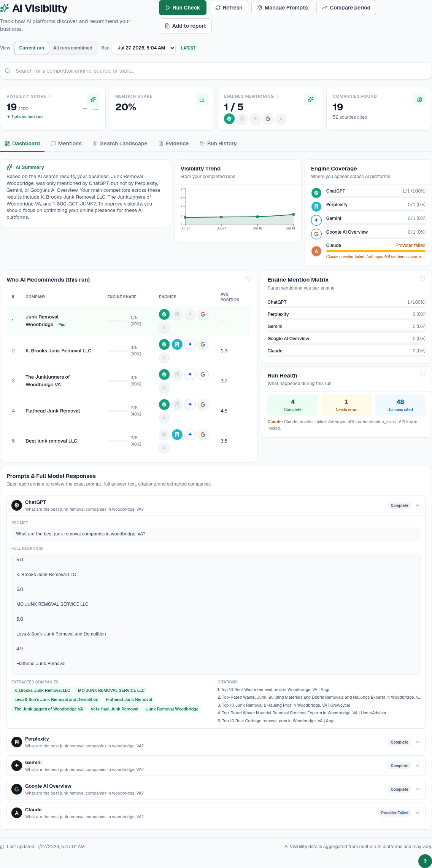Screen dimensions: 432x868
Task: Click the help question mark button
Action: [425, 861]
